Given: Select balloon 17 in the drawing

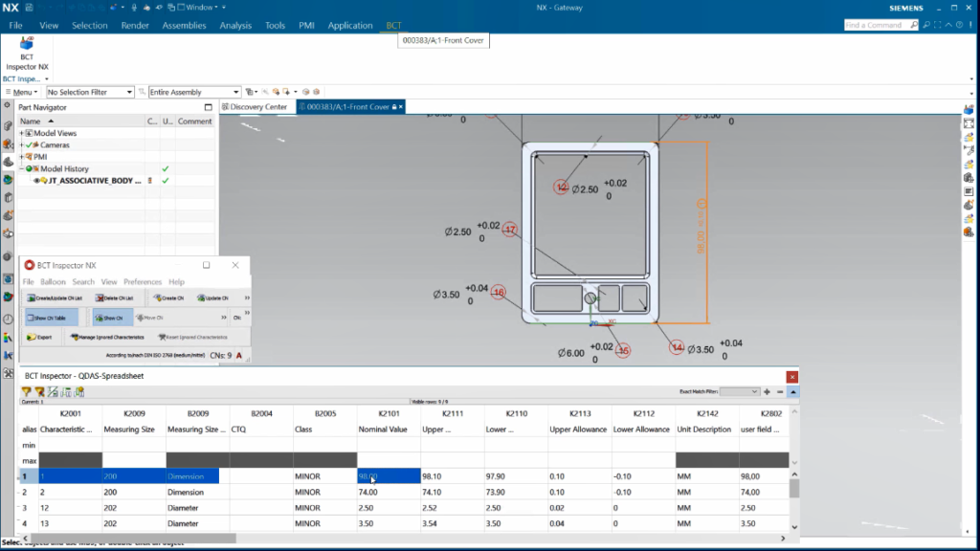Looking at the screenshot, I should pyautogui.click(x=510, y=230).
